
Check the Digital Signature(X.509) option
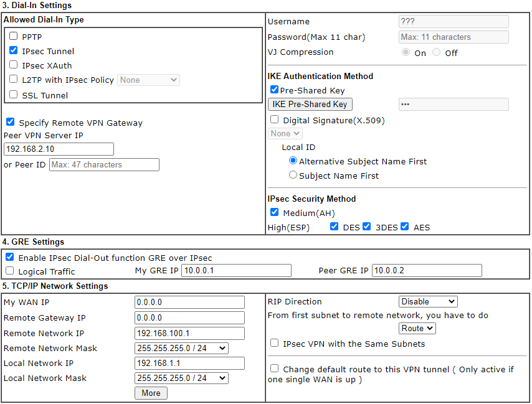(275, 120)
